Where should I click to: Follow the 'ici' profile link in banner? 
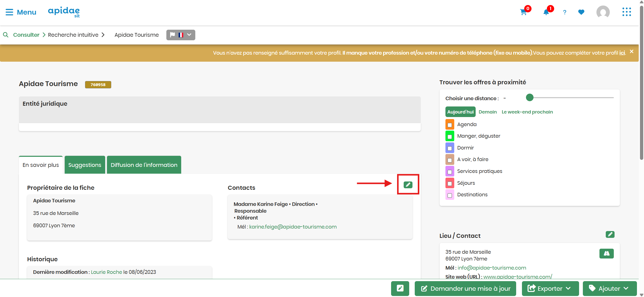point(622,53)
